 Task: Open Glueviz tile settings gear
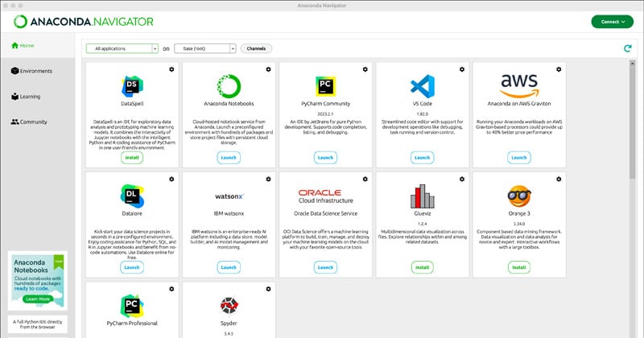click(462, 179)
